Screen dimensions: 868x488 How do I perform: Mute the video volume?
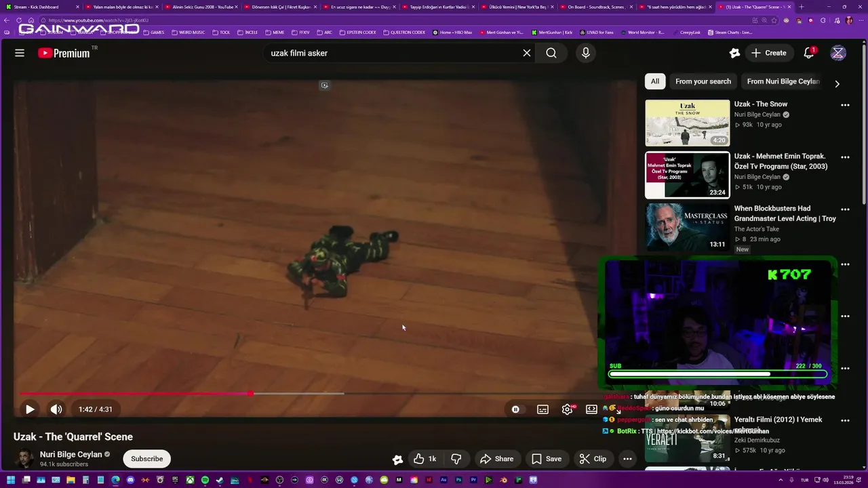pyautogui.click(x=56, y=409)
